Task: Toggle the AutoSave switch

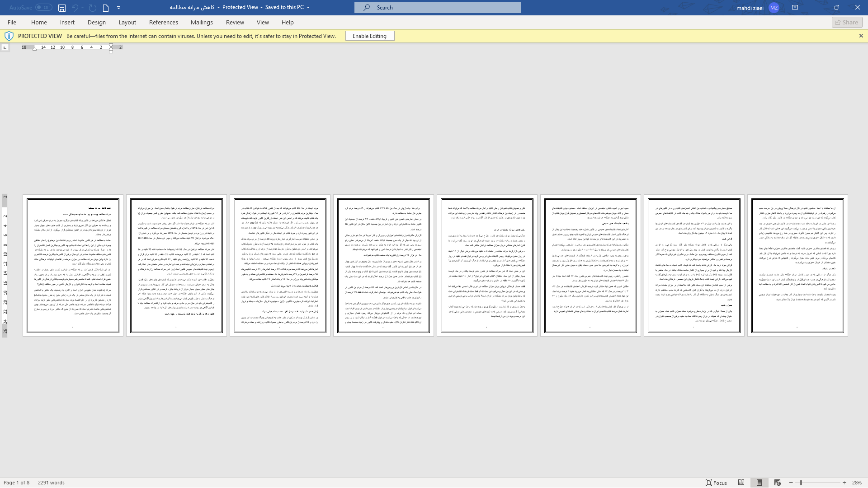Action: (x=44, y=7)
